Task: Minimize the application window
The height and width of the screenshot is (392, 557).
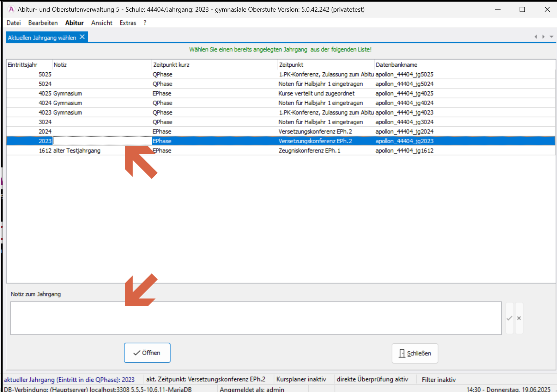Action: pyautogui.click(x=498, y=10)
